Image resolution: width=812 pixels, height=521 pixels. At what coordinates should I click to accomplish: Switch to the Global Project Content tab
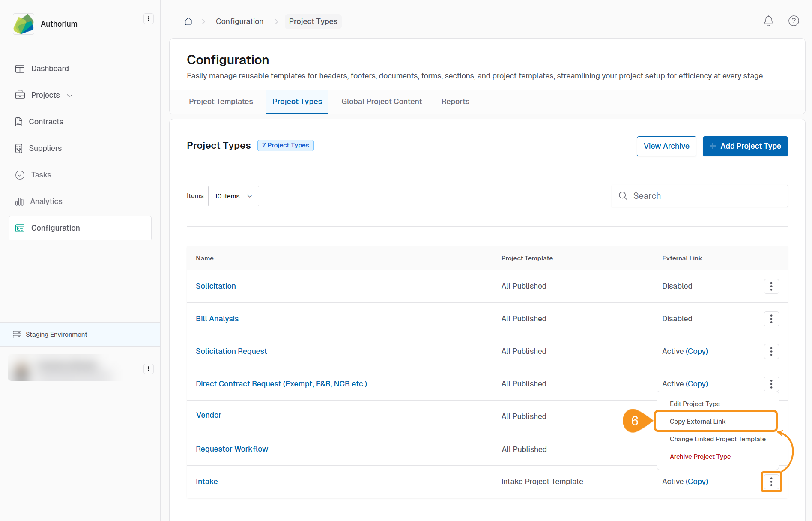[x=381, y=102]
